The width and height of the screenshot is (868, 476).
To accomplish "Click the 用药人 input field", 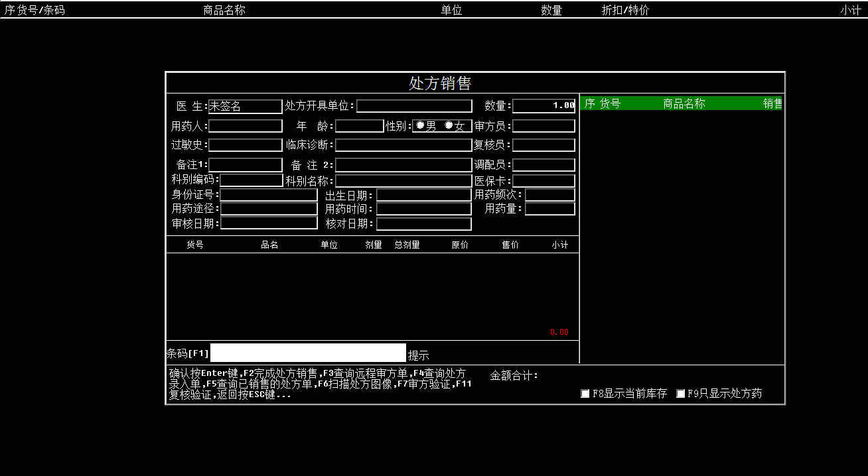I will [x=245, y=126].
